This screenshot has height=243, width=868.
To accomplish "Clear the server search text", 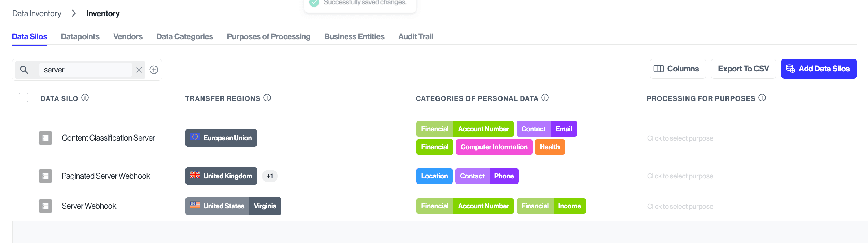I will 139,70.
